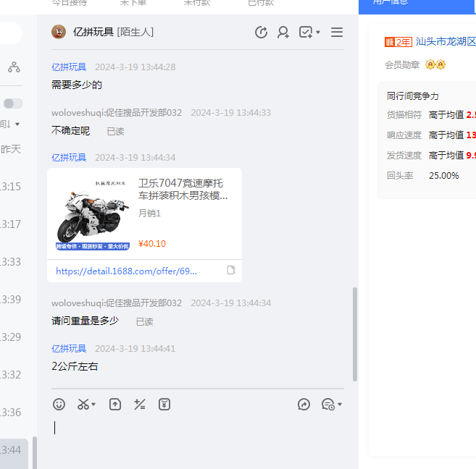This screenshot has height=469, width=476.
Task: Open the emoji picker
Action: [59, 404]
